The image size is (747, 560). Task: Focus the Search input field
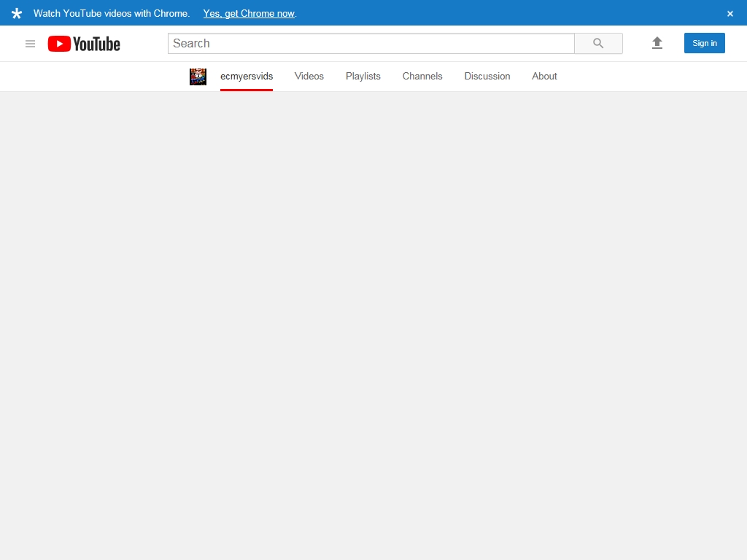(371, 43)
